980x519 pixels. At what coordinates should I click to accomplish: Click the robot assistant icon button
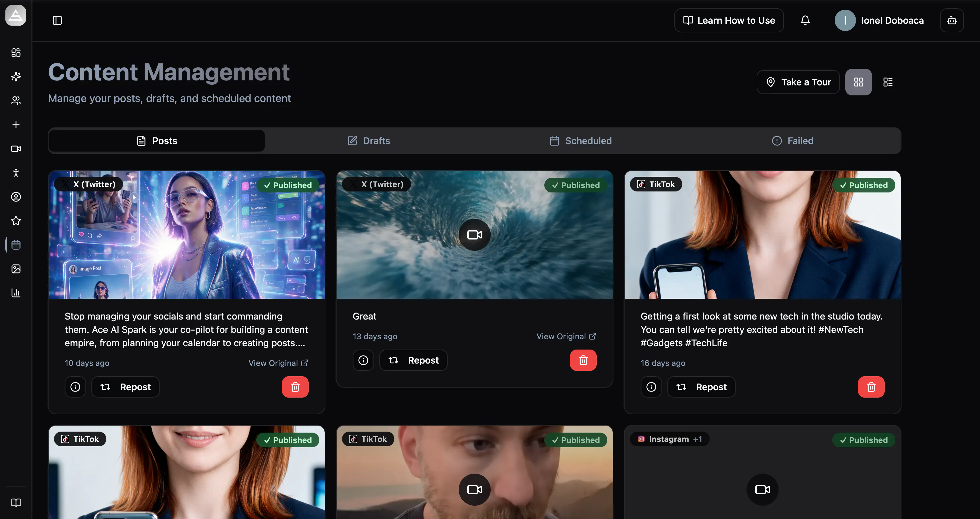(x=951, y=20)
